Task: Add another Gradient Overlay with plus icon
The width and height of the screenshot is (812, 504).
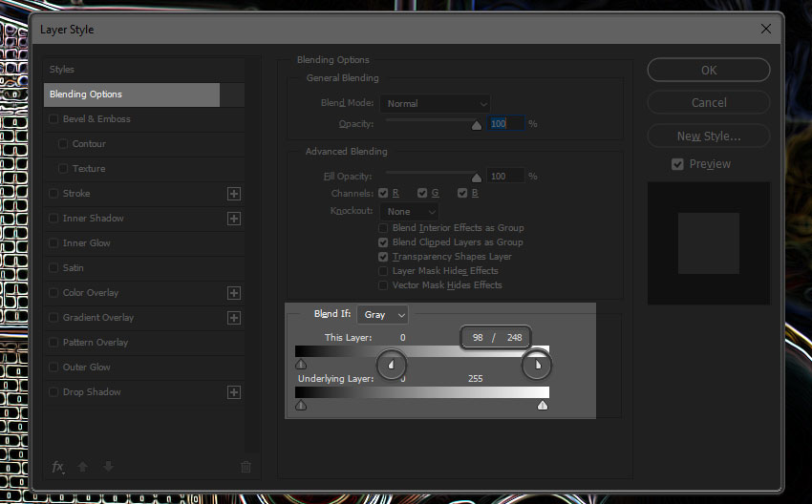Action: click(234, 318)
